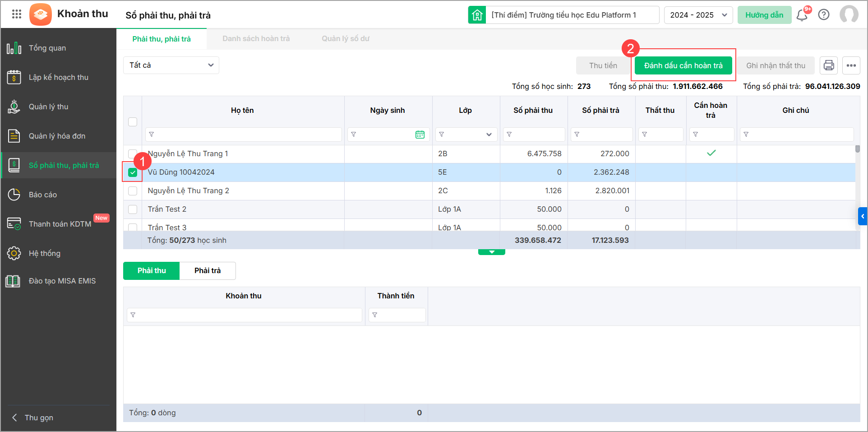
Task: Click the printer icon
Action: pos(829,65)
